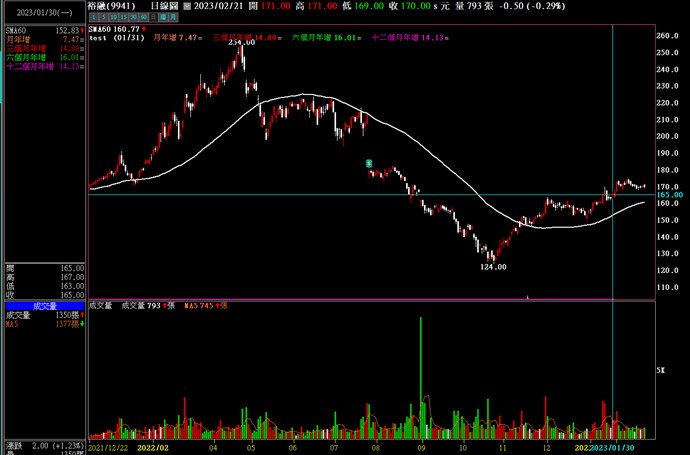Click the 三個月年增 indicator label in left panel
Viewport: 690px width, 455px height.
24,47
